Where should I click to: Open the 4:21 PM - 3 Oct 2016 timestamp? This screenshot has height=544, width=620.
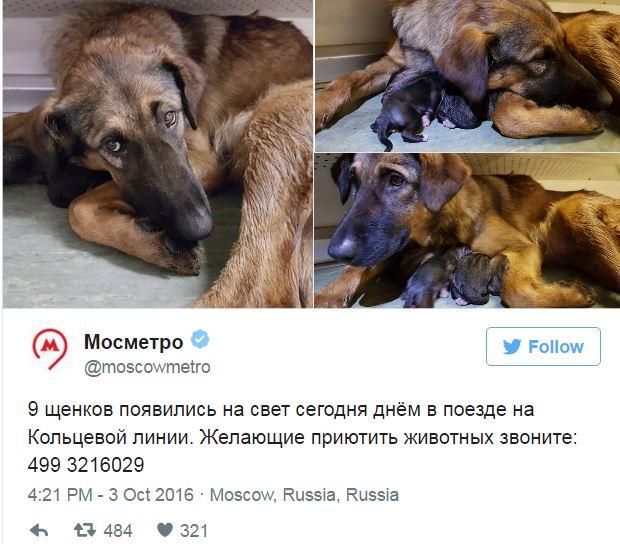coord(111,495)
